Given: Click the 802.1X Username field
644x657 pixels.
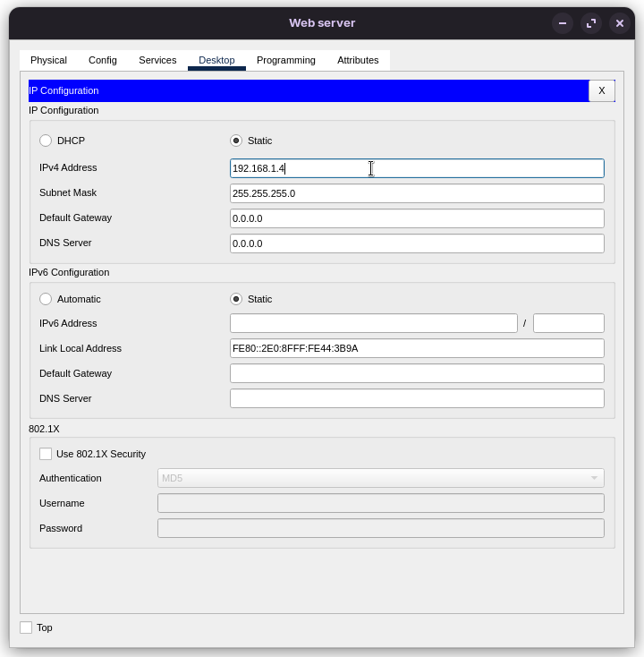Looking at the screenshot, I should 381,503.
